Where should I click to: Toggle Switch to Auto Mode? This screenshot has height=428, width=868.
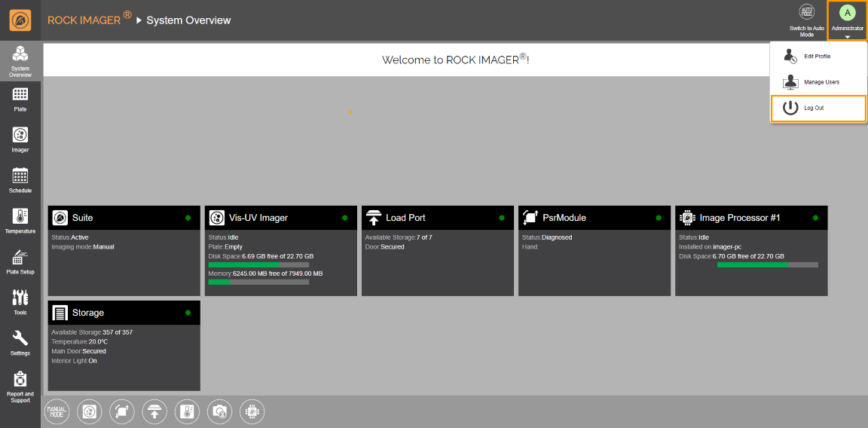pos(806,20)
